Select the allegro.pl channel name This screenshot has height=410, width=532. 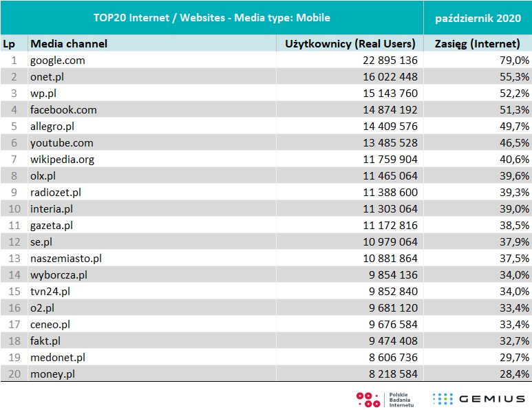pos(52,127)
